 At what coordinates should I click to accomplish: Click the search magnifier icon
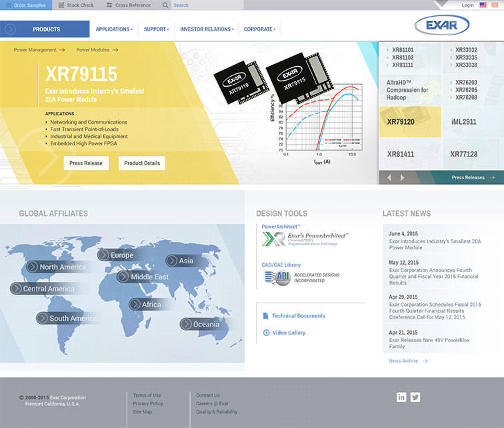pyautogui.click(x=165, y=5)
